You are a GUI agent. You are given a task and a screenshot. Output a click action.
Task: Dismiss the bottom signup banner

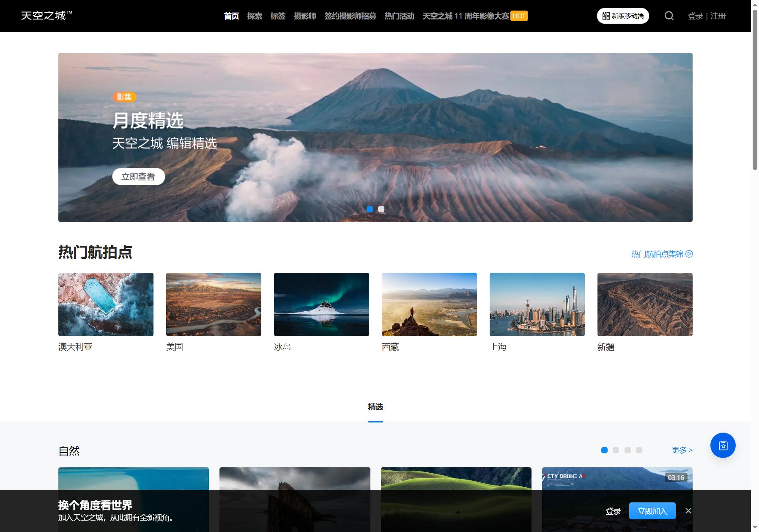pos(688,511)
